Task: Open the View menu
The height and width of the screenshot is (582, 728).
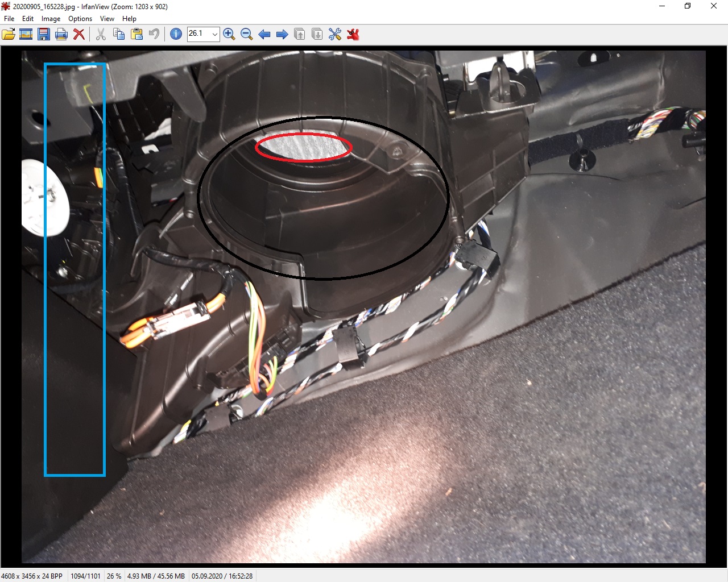Action: pyautogui.click(x=107, y=19)
